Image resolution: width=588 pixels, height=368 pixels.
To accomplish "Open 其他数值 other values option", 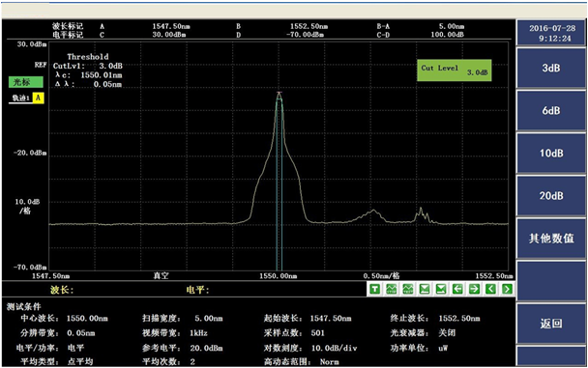I will coord(551,239).
